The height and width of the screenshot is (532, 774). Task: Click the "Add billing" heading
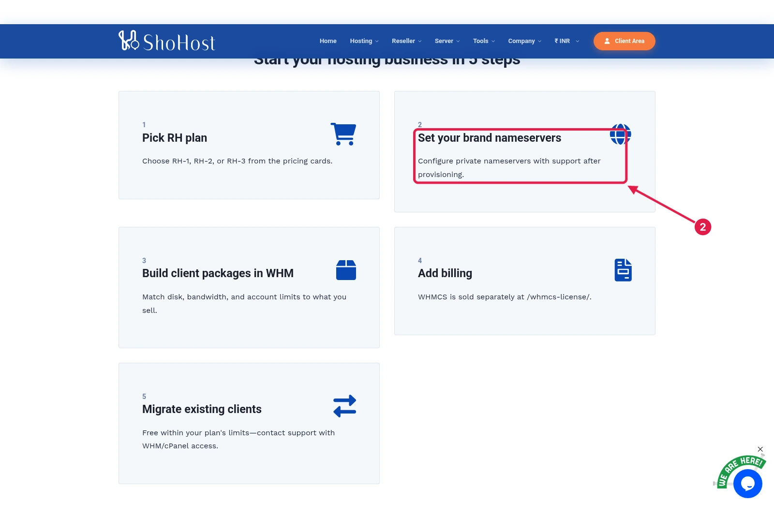(445, 273)
